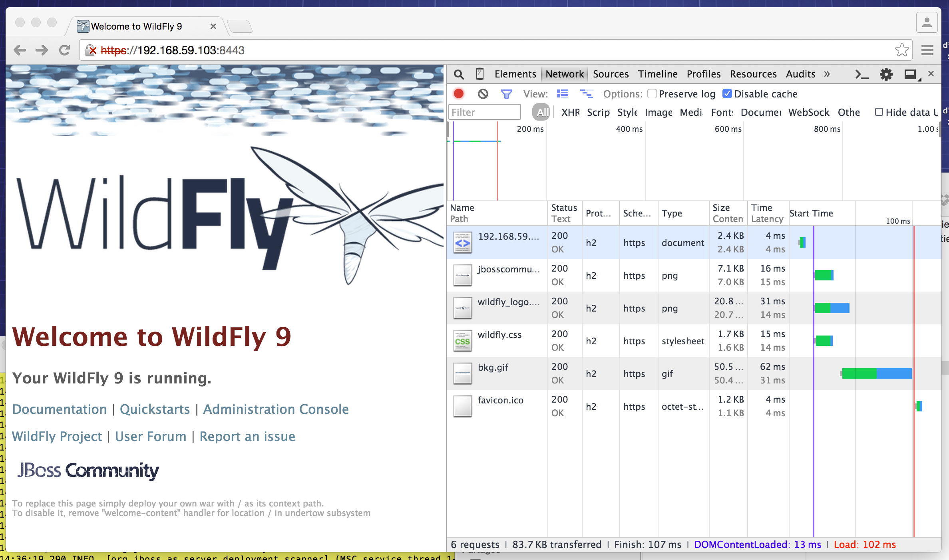Click the network Filter text field

pos(484,112)
